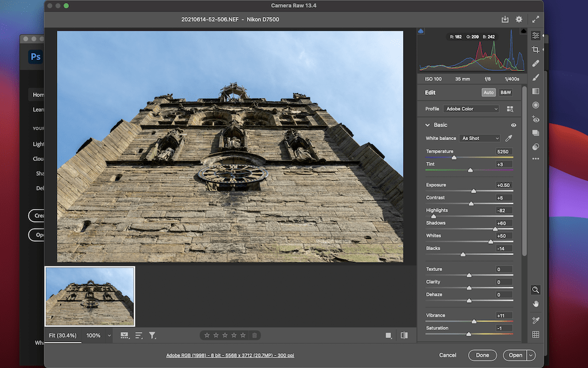Switch treatment to B&W
The width and height of the screenshot is (588, 368).
[x=505, y=92]
